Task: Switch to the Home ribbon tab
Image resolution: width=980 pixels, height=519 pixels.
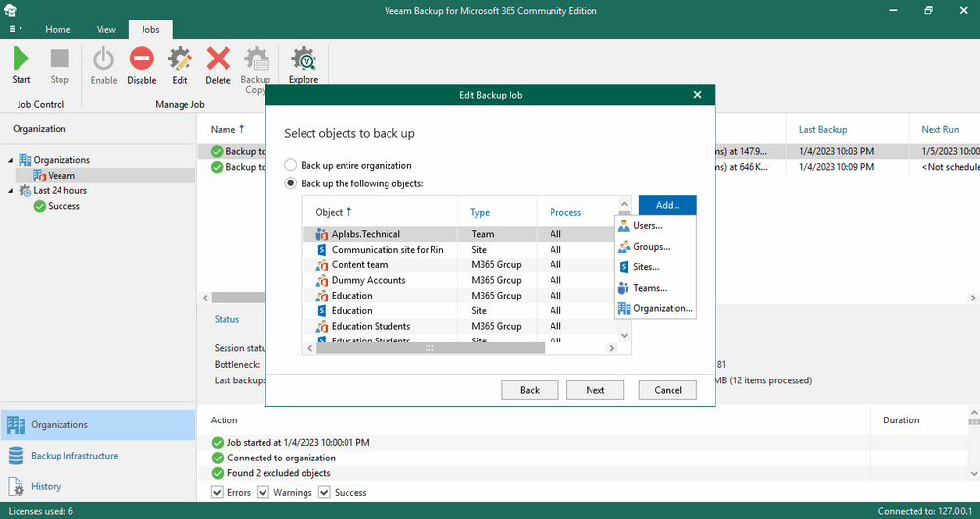Action: tap(58, 30)
